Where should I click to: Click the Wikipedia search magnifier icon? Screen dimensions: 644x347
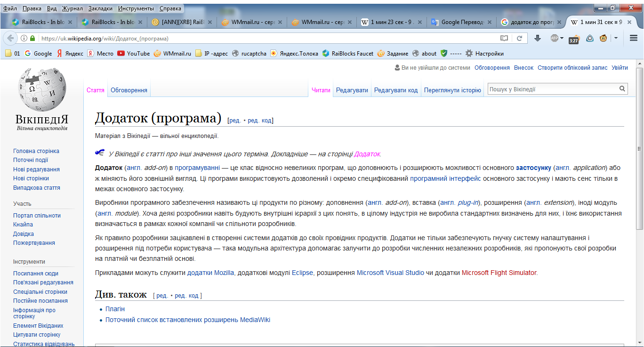click(x=622, y=89)
